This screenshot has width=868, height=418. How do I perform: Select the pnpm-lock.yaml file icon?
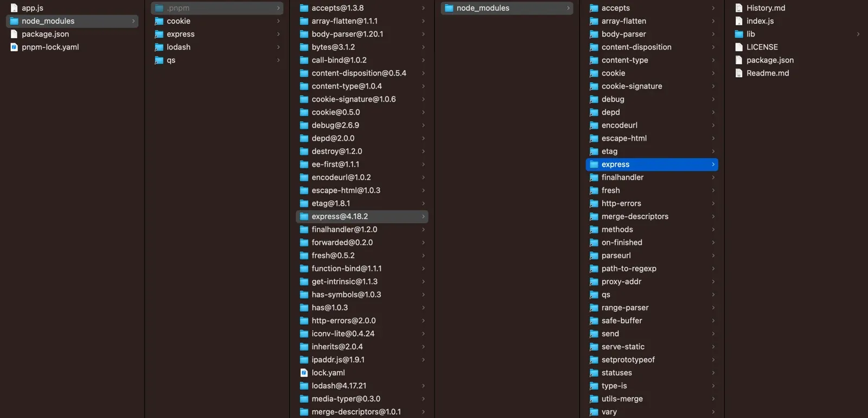(x=14, y=47)
